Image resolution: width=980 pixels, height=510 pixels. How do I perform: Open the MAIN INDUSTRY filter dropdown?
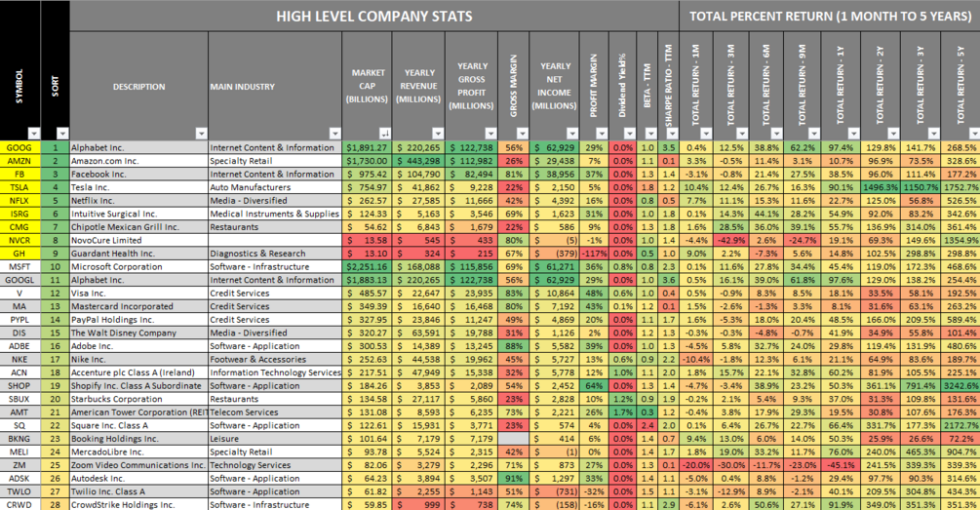pyautogui.click(x=335, y=134)
